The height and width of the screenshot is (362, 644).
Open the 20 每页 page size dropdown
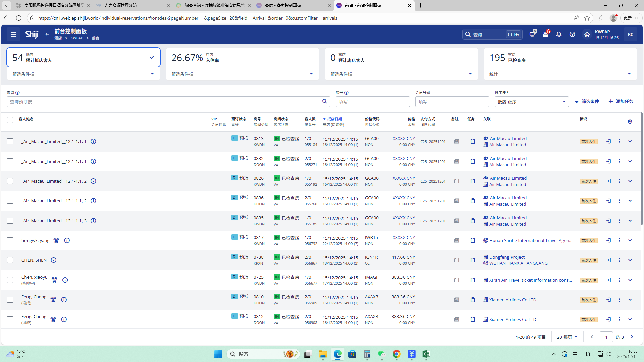pos(567,337)
